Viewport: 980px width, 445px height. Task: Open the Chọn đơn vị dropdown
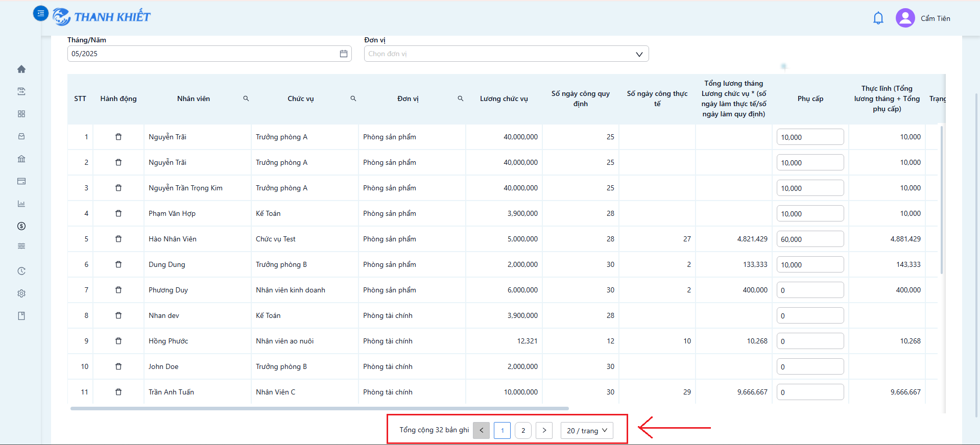pos(506,54)
